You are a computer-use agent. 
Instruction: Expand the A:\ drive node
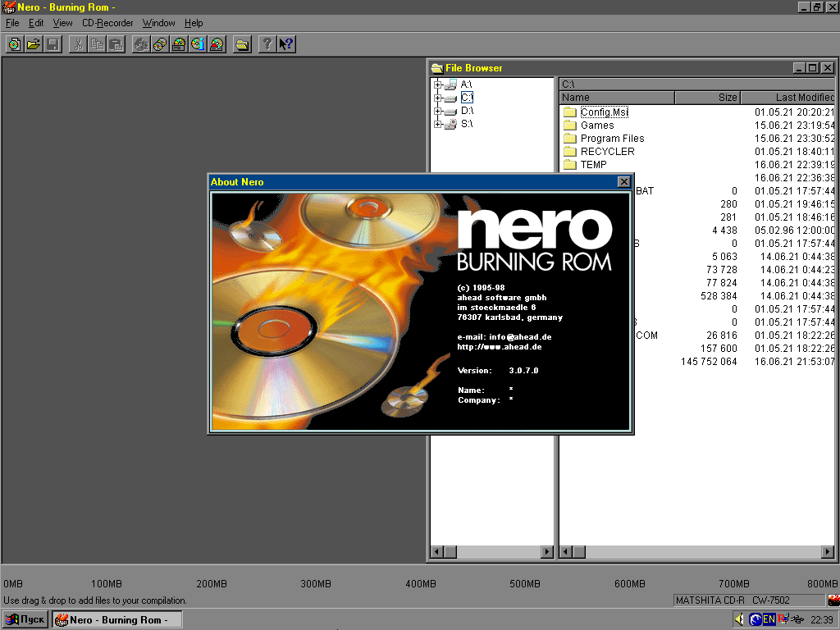(x=438, y=84)
